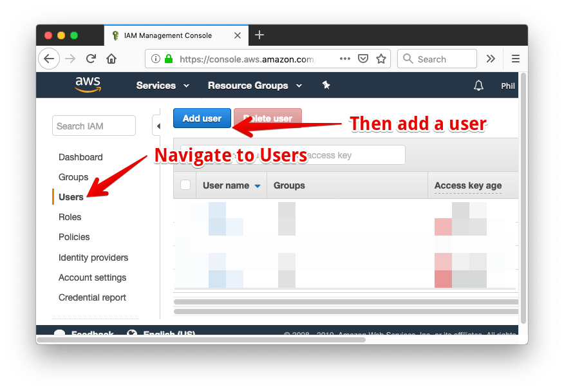Open Groups in IAM sidebar

click(x=73, y=177)
